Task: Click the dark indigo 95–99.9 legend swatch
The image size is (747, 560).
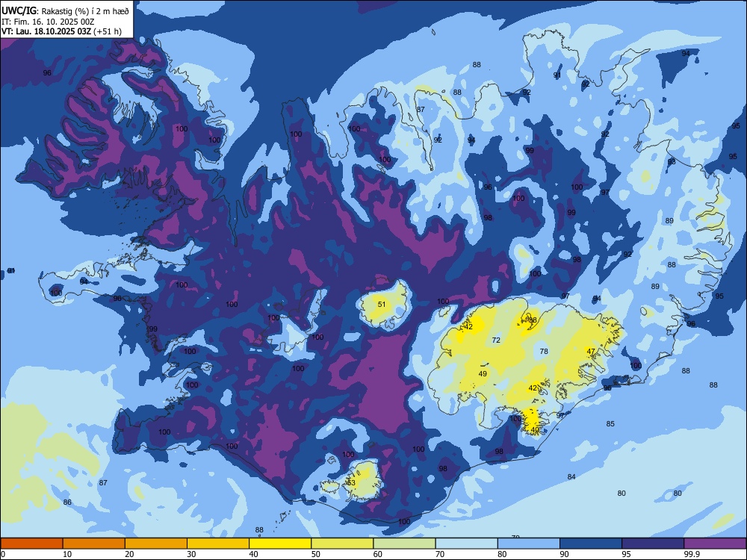Action: (653, 544)
